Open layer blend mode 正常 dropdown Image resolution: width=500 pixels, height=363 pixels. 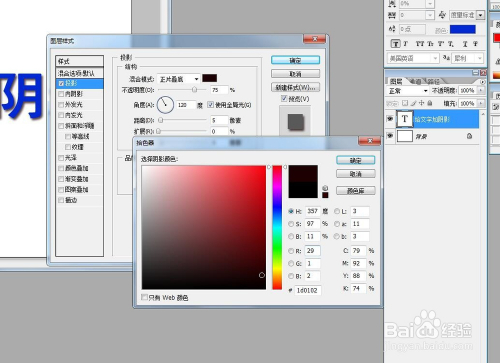click(x=407, y=91)
